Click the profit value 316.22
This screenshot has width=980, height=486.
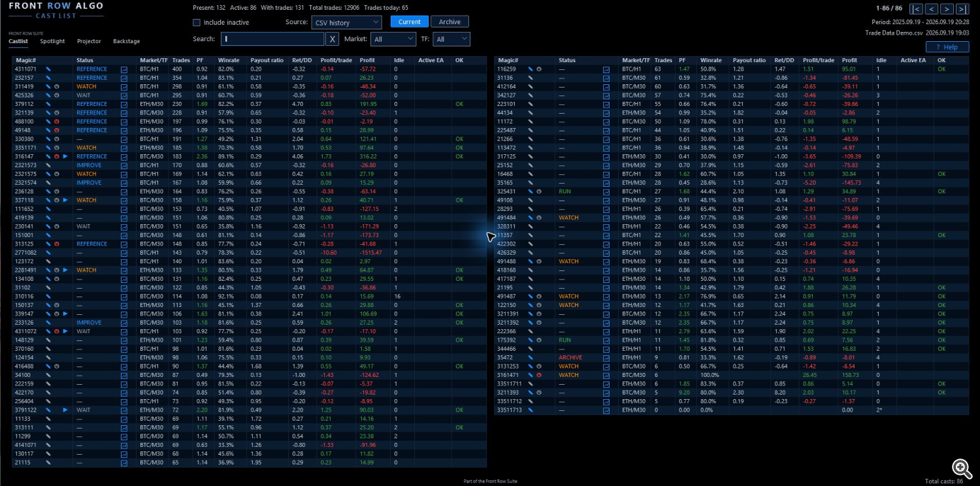click(368, 156)
